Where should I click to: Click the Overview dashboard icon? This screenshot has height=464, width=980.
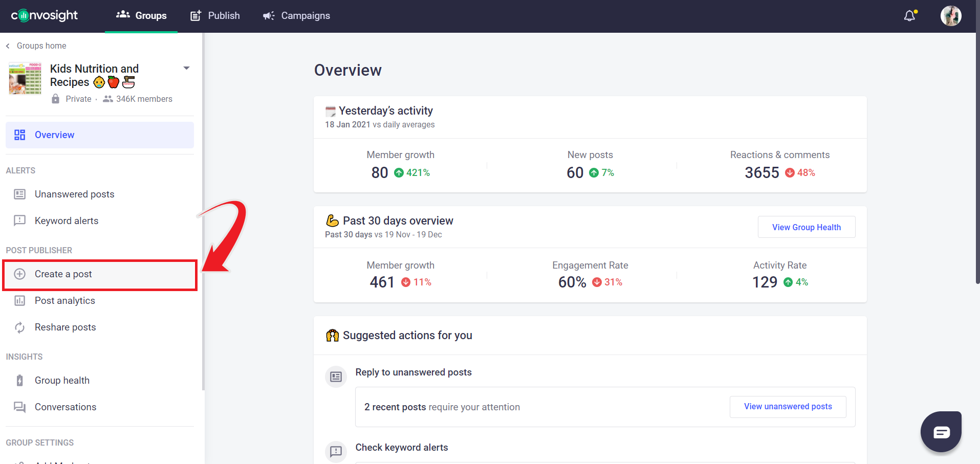point(19,135)
